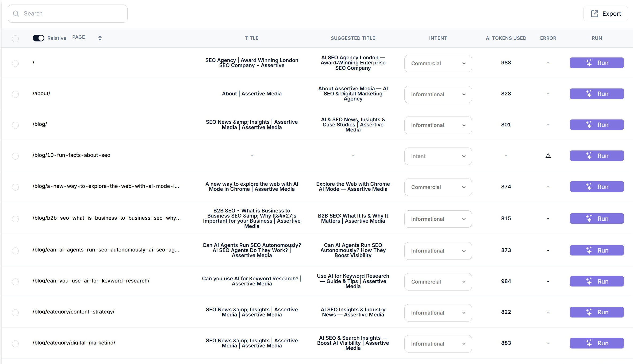Click token count 874
The image size is (633, 364).
tap(506, 187)
